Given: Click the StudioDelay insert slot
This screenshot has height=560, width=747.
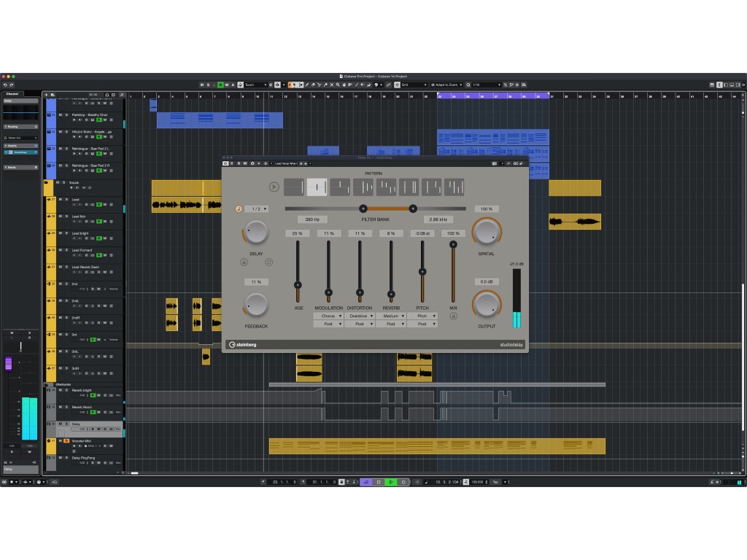Looking at the screenshot, I should point(20,152).
